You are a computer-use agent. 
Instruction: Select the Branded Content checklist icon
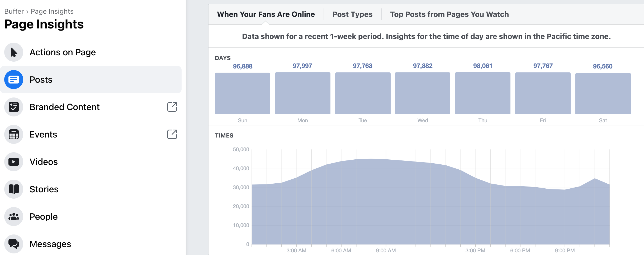coord(14,107)
